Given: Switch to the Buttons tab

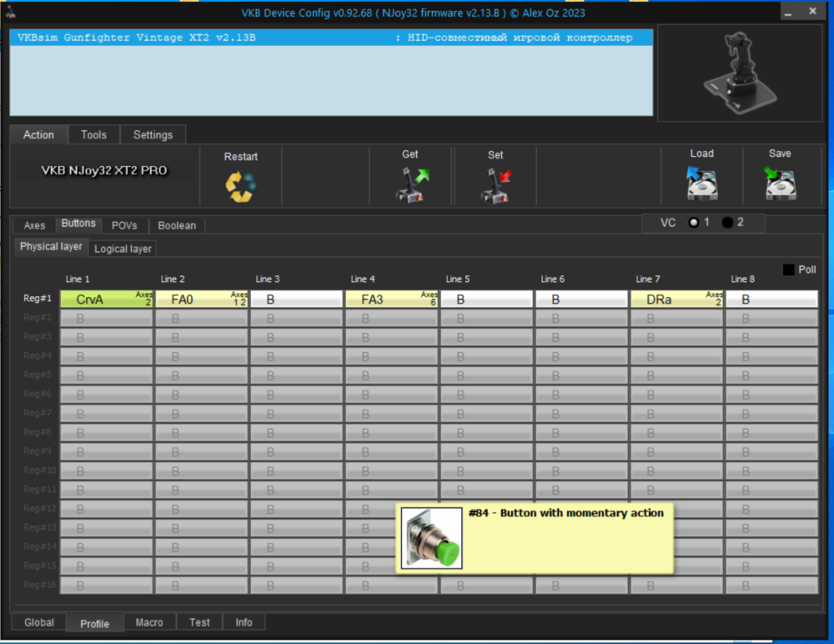Looking at the screenshot, I should [78, 224].
